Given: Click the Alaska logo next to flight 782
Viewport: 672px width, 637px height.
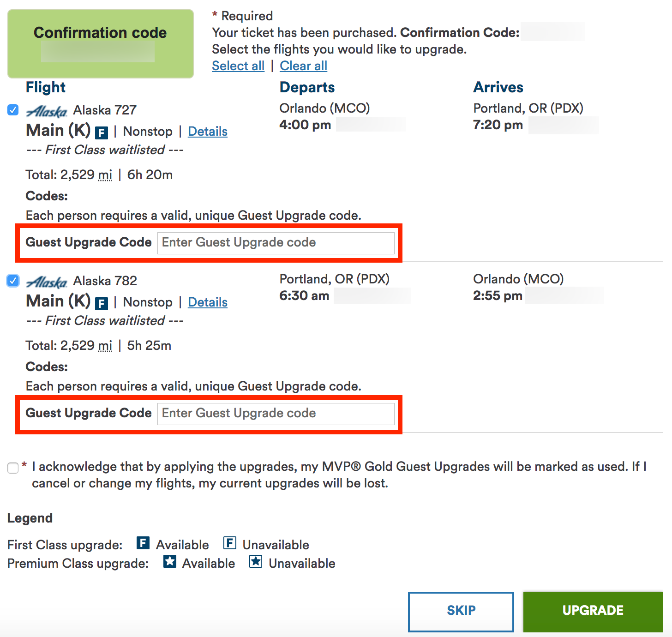Looking at the screenshot, I should (x=46, y=281).
